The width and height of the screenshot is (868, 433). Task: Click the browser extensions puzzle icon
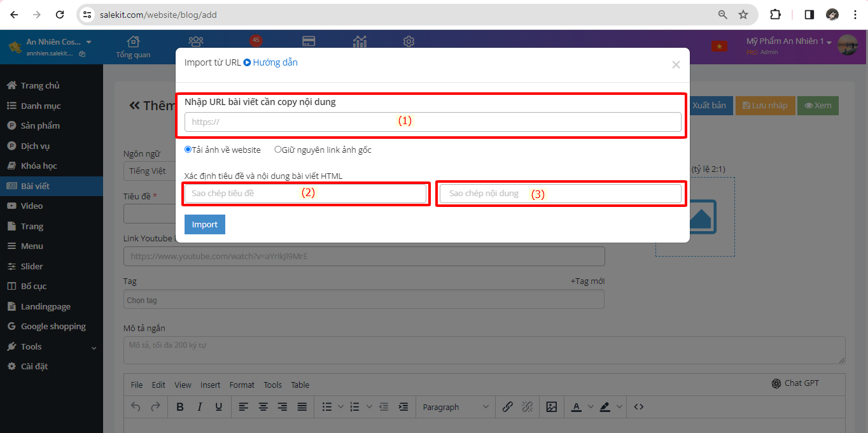pyautogui.click(x=775, y=15)
